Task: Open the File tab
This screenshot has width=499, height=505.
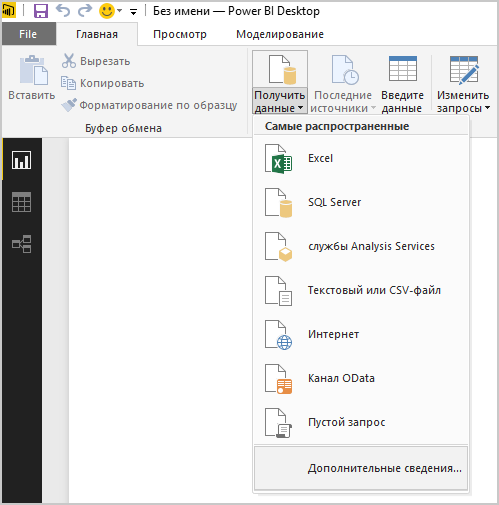Action: [x=29, y=34]
